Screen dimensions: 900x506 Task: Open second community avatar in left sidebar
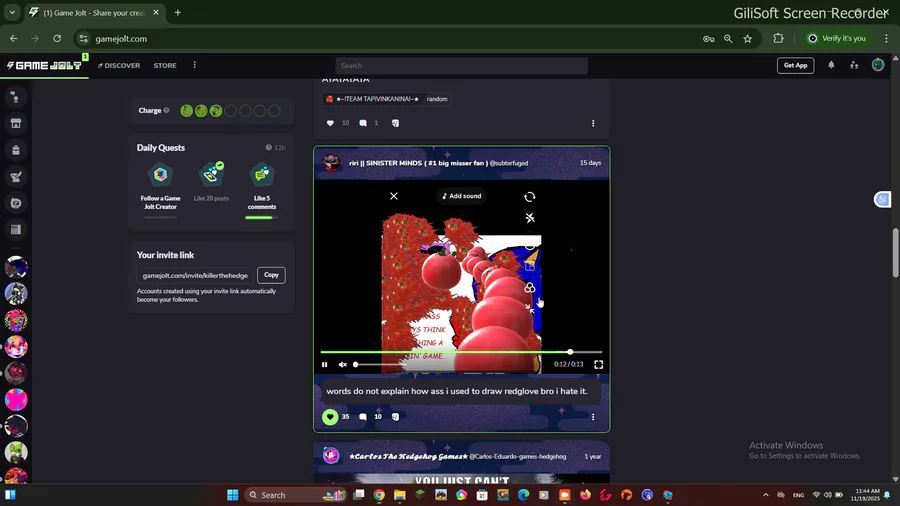coord(16,294)
